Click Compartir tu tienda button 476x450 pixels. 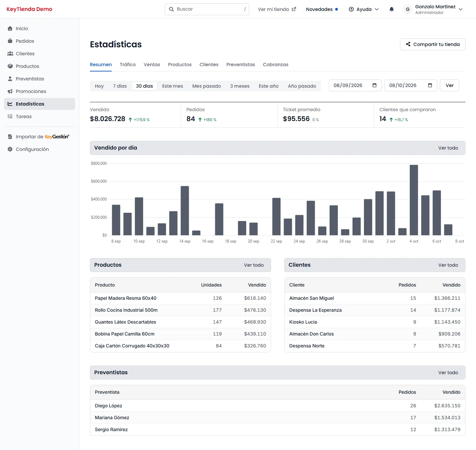coord(433,44)
